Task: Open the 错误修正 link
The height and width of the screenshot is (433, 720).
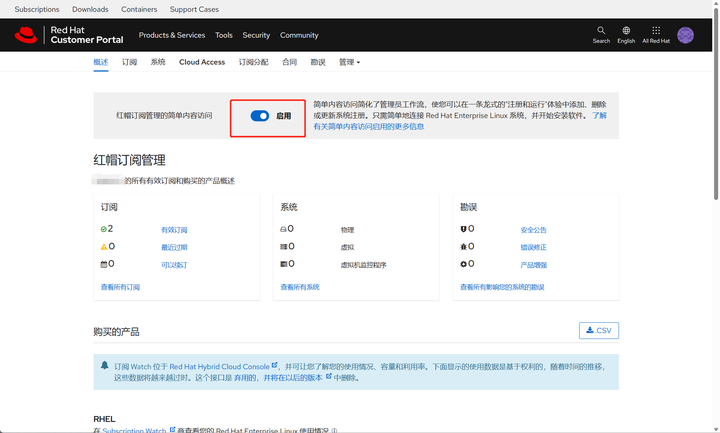Action: pos(534,247)
